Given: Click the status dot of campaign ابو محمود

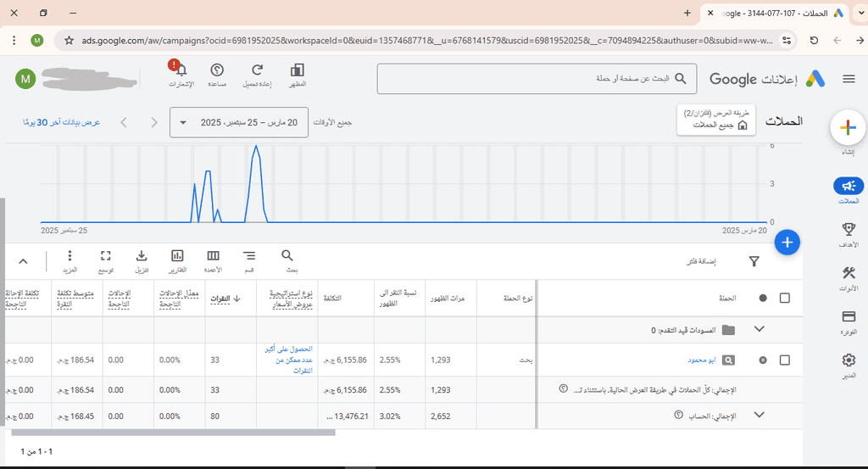Looking at the screenshot, I should [x=763, y=360].
